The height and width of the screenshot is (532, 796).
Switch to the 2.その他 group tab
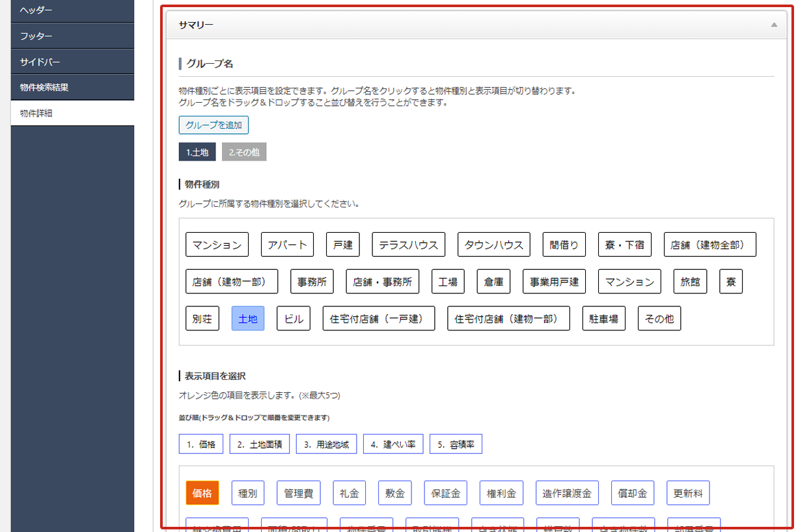click(244, 152)
